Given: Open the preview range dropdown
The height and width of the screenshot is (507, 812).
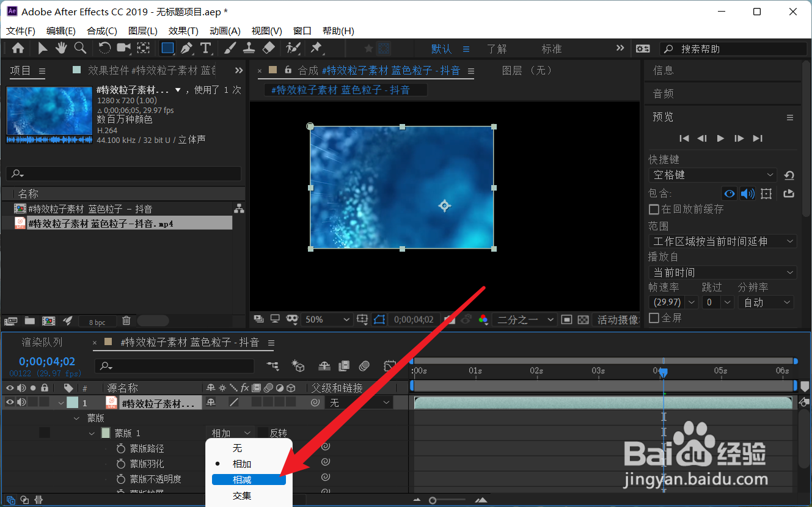Looking at the screenshot, I should (x=723, y=241).
